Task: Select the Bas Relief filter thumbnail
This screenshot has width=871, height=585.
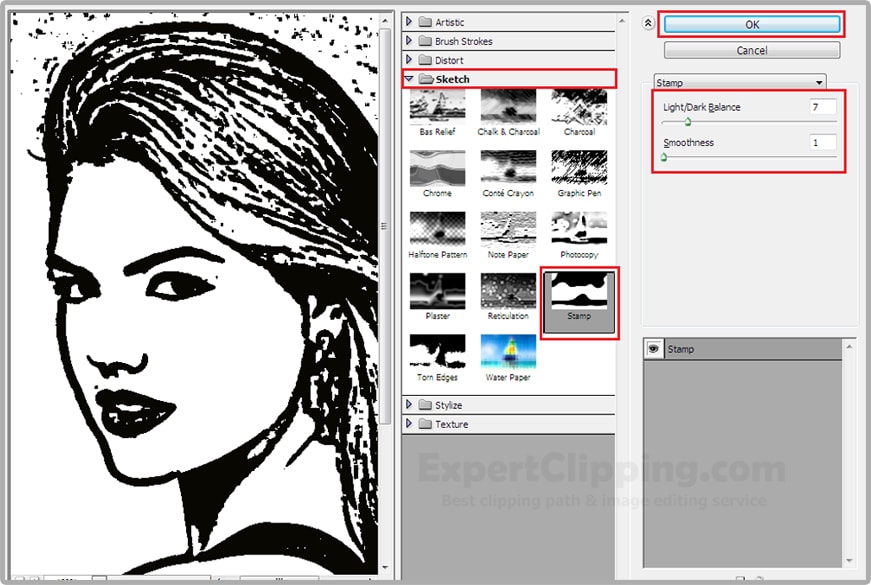Action: (437, 106)
